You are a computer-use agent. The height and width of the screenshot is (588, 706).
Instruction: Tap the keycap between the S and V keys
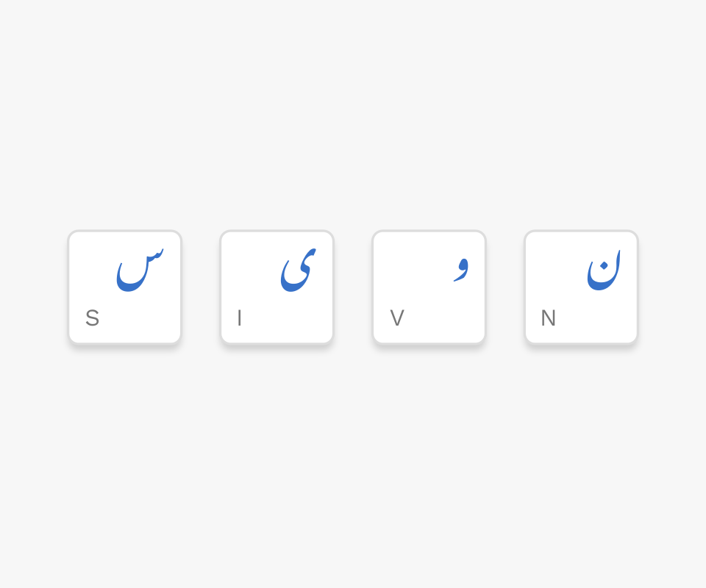coord(277,287)
